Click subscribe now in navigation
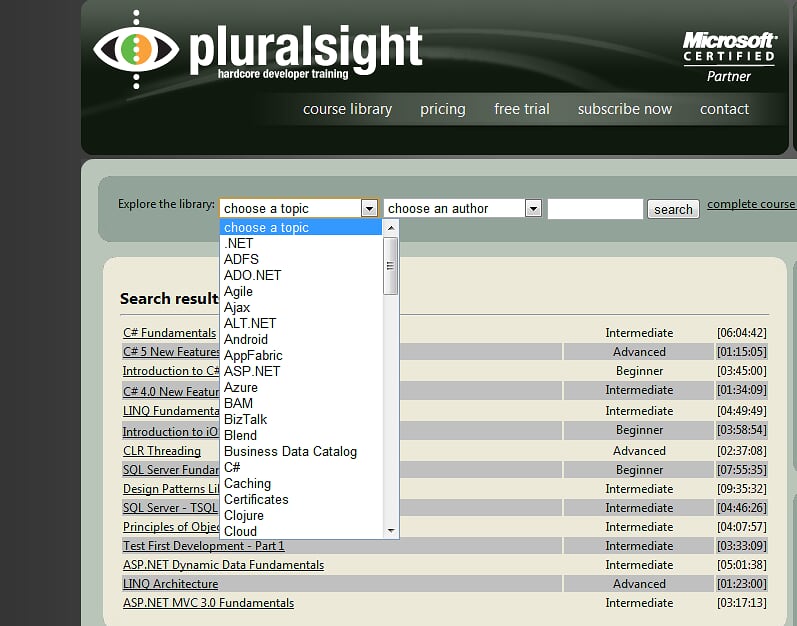The image size is (797, 626). coord(625,109)
